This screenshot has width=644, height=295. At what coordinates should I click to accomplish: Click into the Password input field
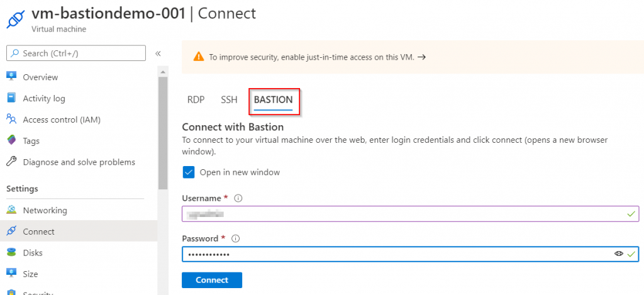(410, 254)
